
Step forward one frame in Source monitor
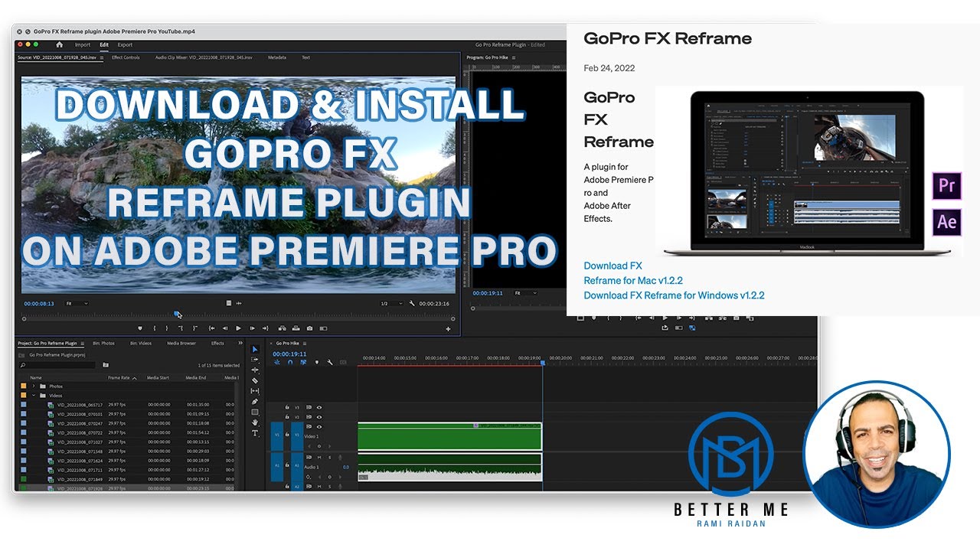(x=252, y=328)
